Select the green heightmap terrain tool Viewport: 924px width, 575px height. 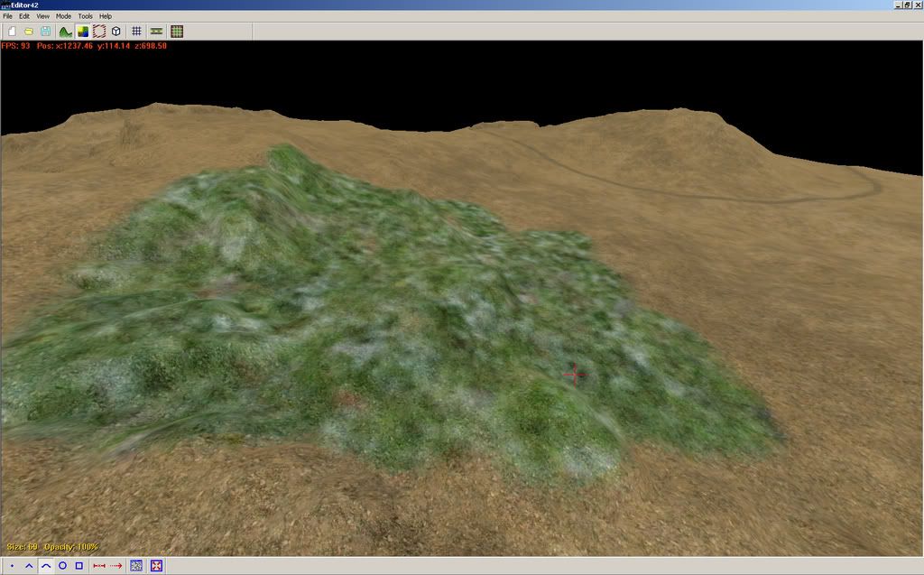[x=65, y=32]
